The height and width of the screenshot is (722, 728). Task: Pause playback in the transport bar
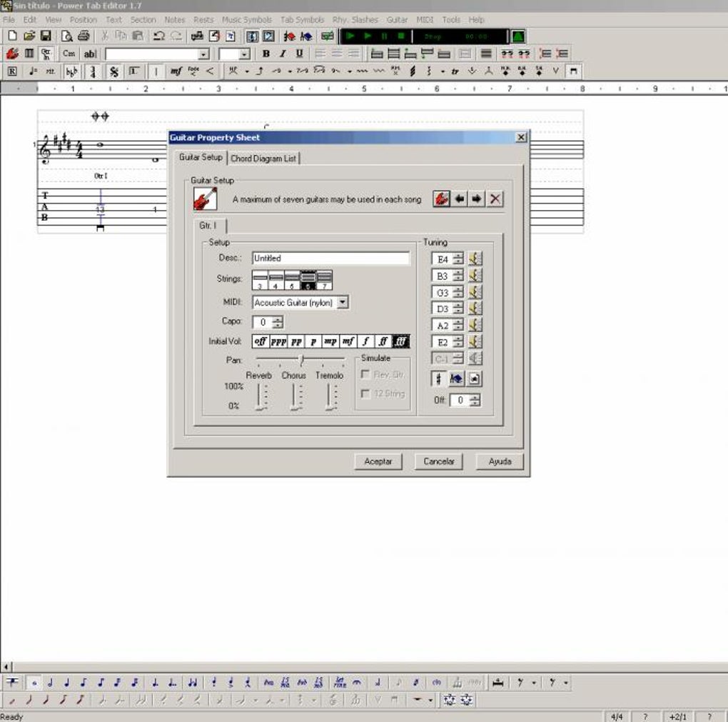point(385,36)
